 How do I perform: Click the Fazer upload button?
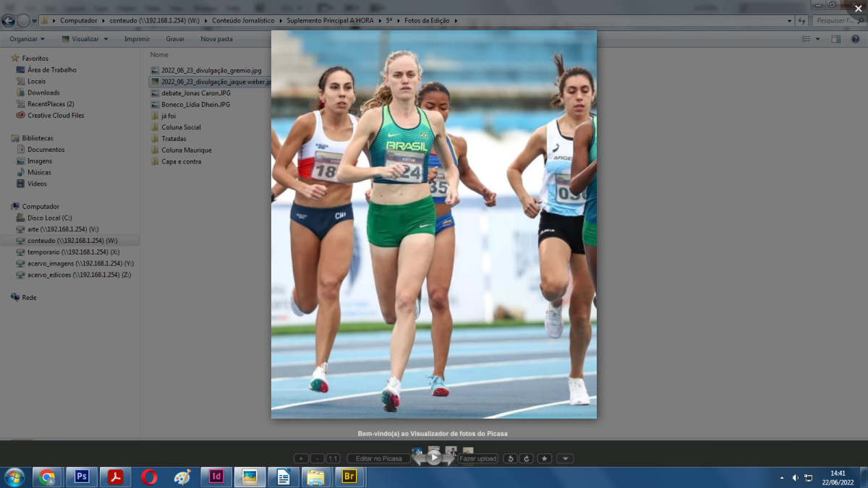[478, 458]
